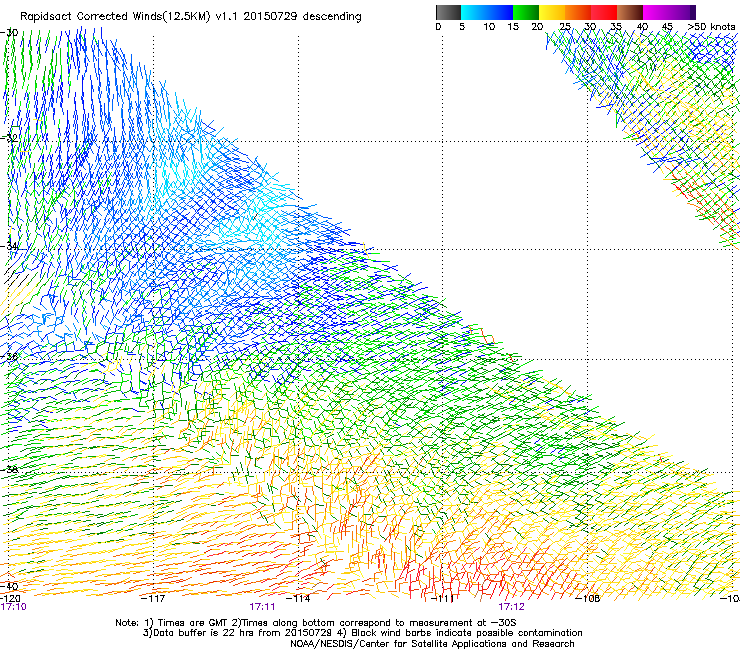The image size is (740, 650).
Task: Click the legend scale label '30'
Action: coord(590,27)
